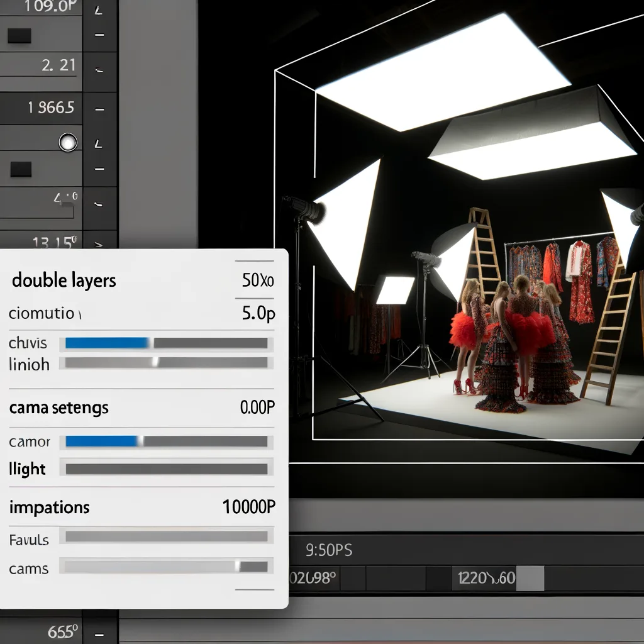
Task: Adjust the camor blue slider
Action: click(102, 441)
